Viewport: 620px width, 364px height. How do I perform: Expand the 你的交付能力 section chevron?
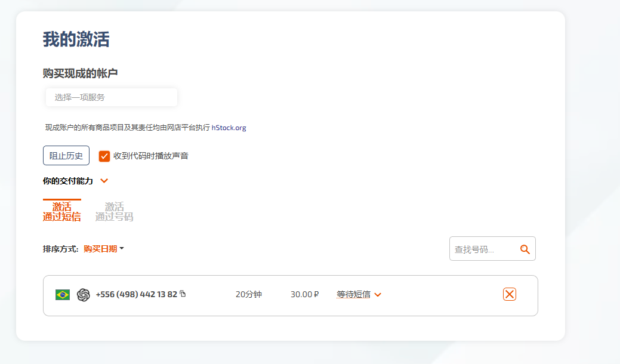click(x=104, y=181)
